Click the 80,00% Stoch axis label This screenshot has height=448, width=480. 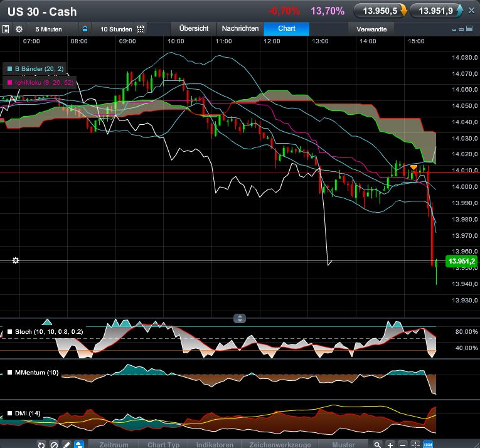coord(466,332)
